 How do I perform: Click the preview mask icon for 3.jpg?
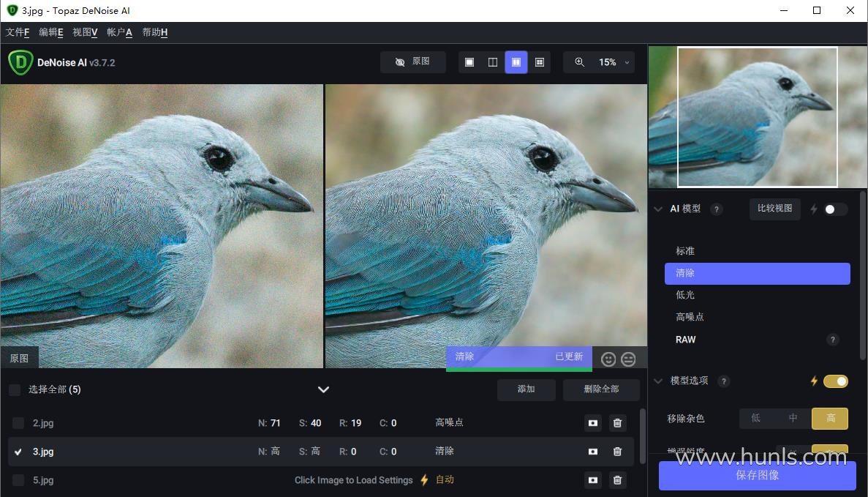point(593,452)
